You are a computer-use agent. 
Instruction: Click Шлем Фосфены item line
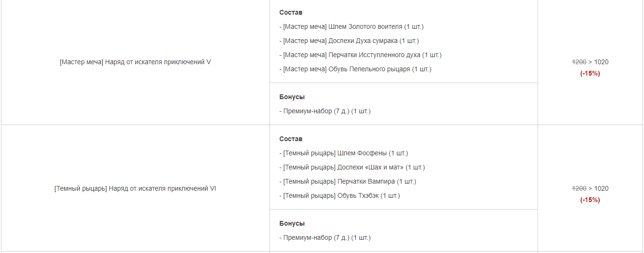pos(343,153)
